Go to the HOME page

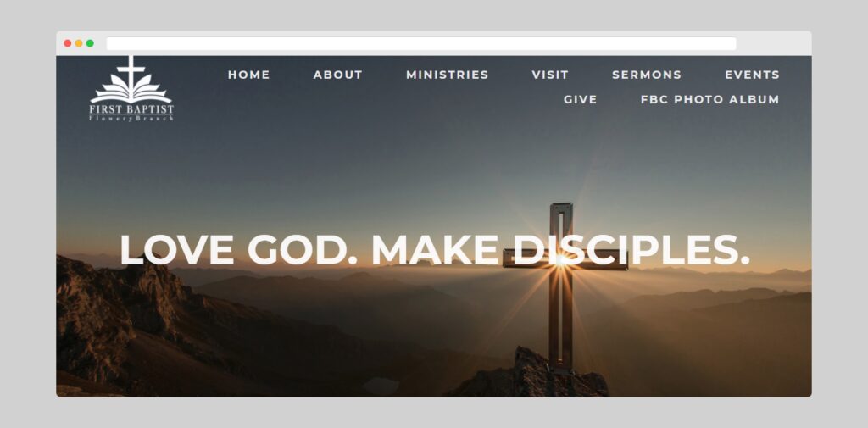click(248, 75)
